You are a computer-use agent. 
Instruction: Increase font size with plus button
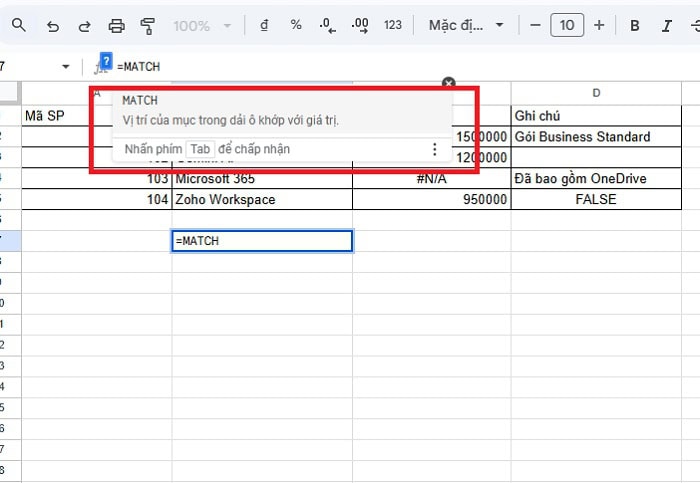[x=599, y=25]
